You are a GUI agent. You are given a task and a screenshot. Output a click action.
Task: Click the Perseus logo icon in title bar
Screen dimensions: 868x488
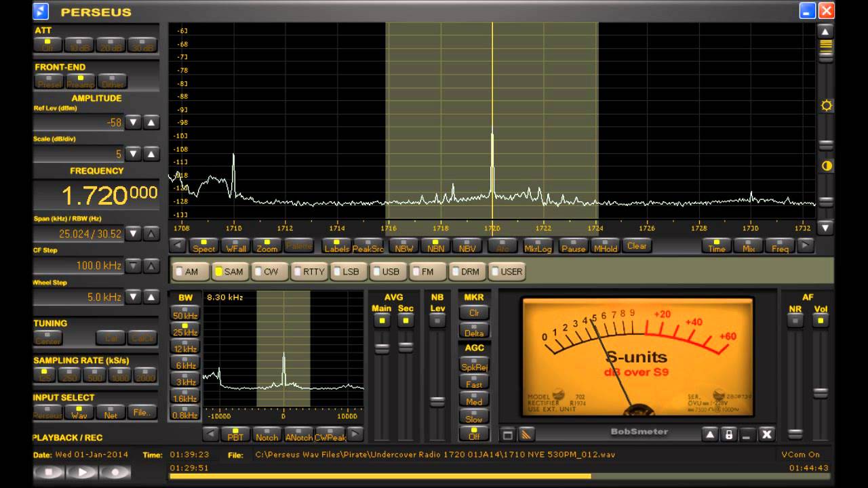tap(41, 11)
